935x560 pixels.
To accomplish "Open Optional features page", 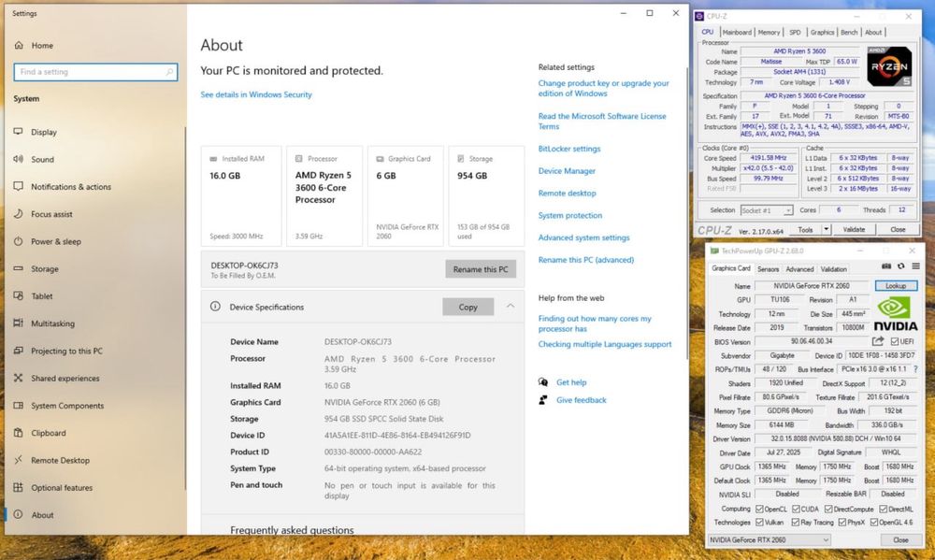I will pyautogui.click(x=62, y=488).
